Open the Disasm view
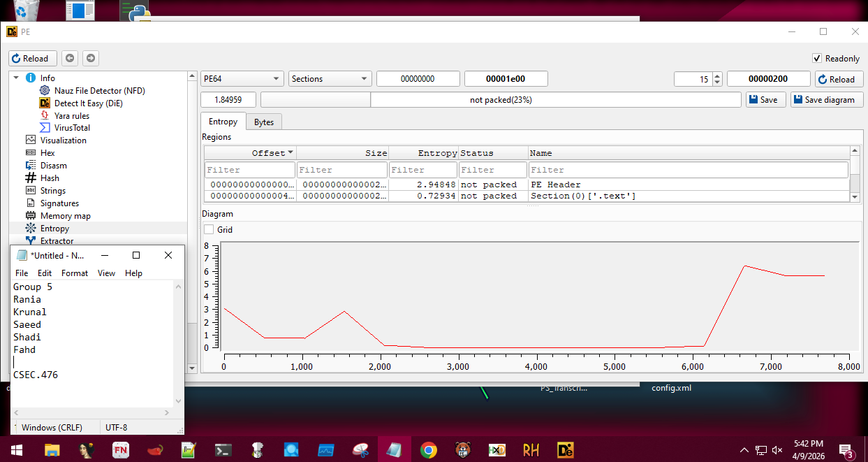 click(x=53, y=166)
